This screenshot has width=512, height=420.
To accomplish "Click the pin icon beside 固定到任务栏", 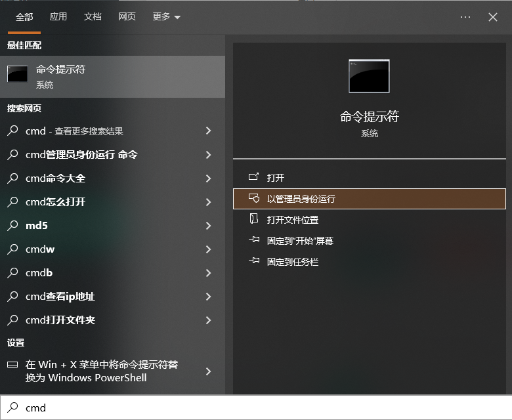I will pos(254,261).
